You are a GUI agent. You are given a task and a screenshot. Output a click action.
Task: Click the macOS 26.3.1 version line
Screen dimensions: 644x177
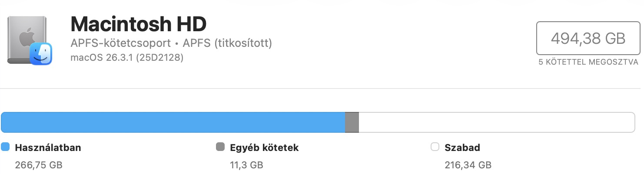(x=127, y=57)
